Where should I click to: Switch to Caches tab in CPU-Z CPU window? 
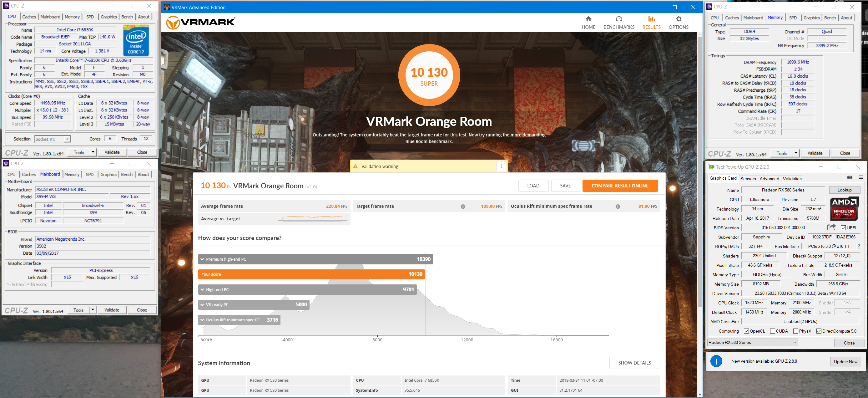point(29,17)
